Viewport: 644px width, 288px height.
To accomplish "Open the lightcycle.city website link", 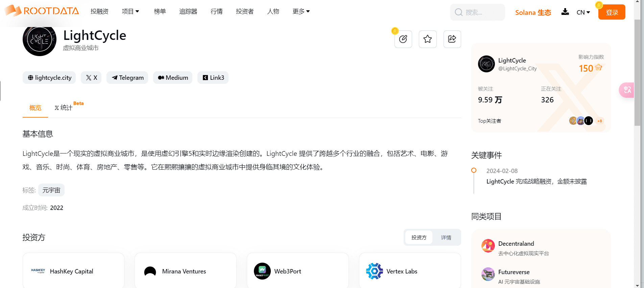I will pos(49,78).
